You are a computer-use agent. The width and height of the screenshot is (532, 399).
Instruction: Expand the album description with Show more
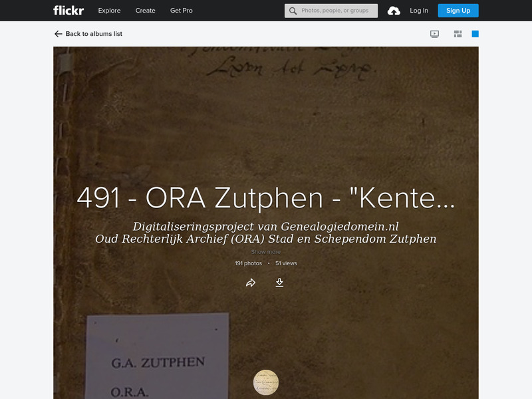(265, 252)
